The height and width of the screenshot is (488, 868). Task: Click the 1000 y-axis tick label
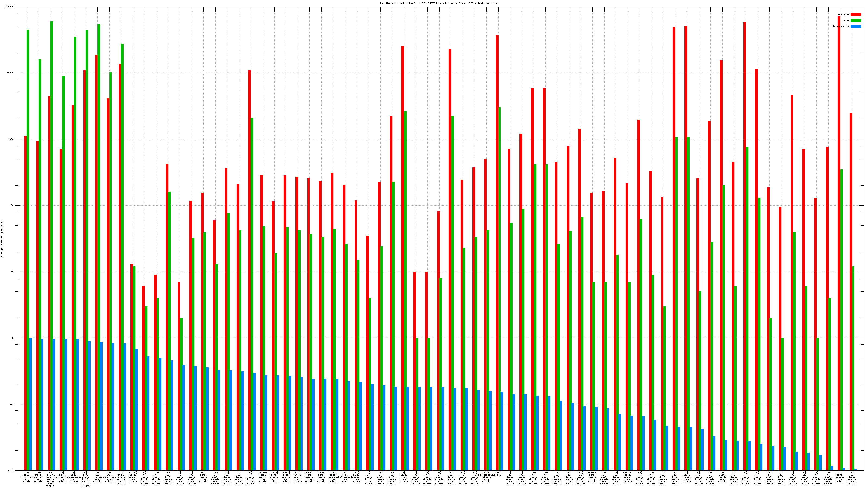tap(11, 139)
